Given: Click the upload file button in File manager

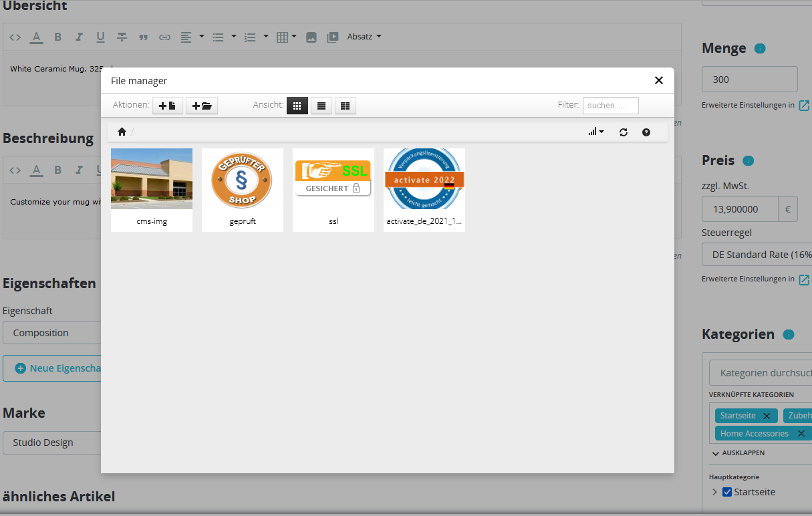Looking at the screenshot, I should [168, 106].
